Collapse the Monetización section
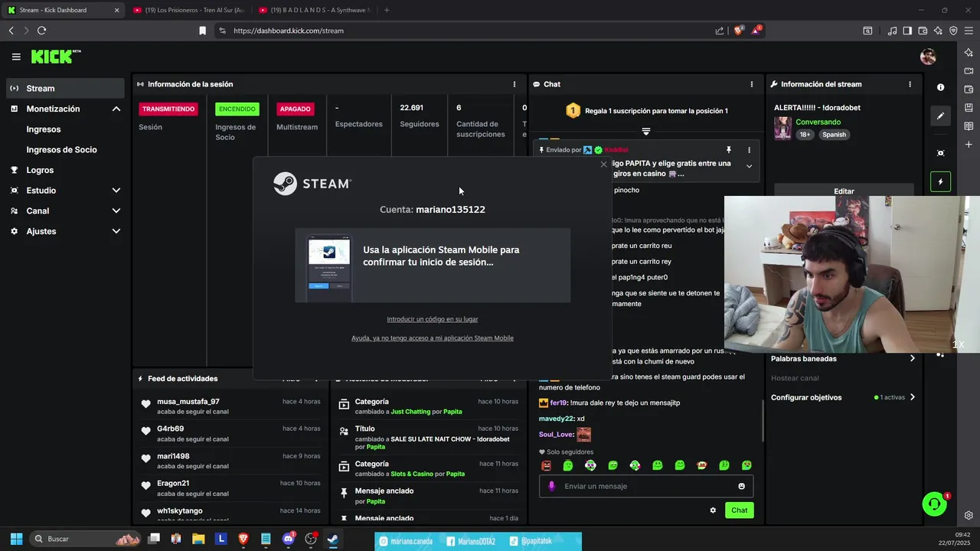980x551 pixels. tap(116, 109)
